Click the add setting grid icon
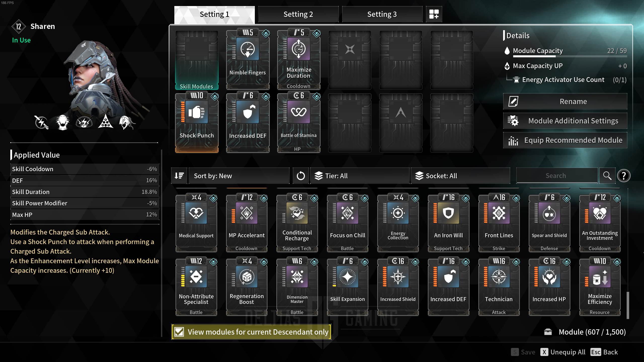The image size is (644, 362). click(434, 14)
